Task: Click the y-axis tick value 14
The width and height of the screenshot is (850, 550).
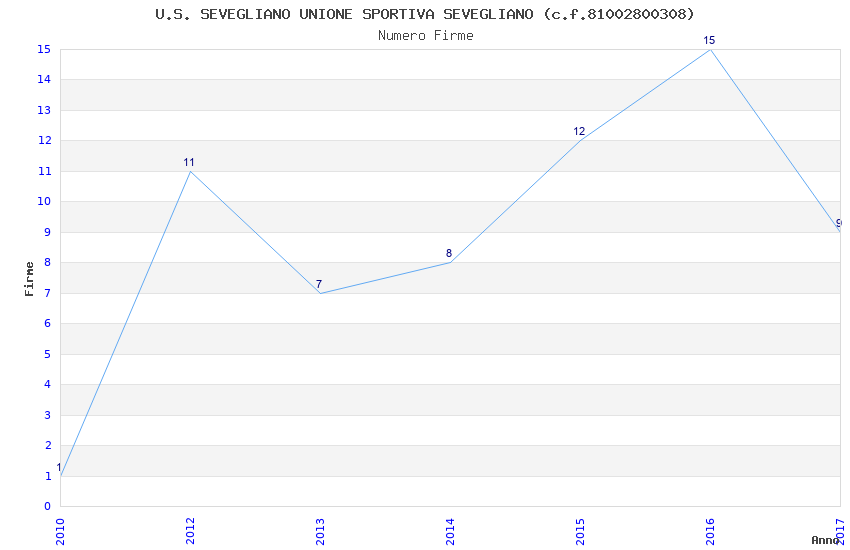Action: click(x=44, y=80)
